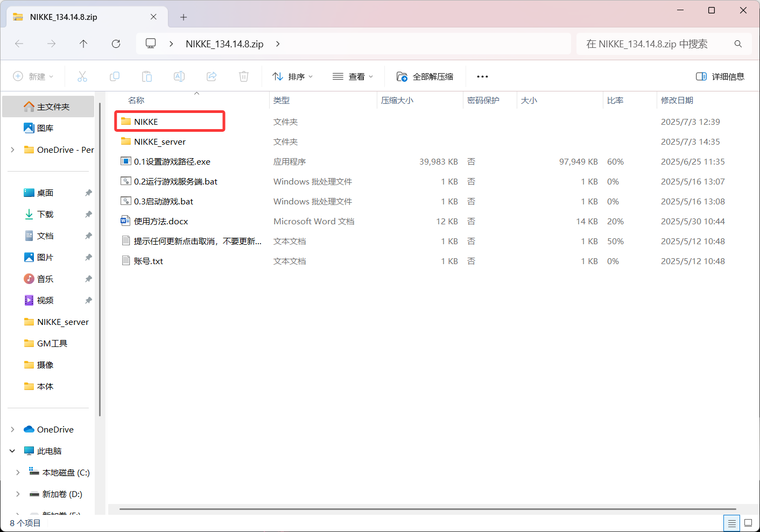This screenshot has height=532, width=760.
Task: Sort by the 类型 column header
Action: click(x=282, y=100)
